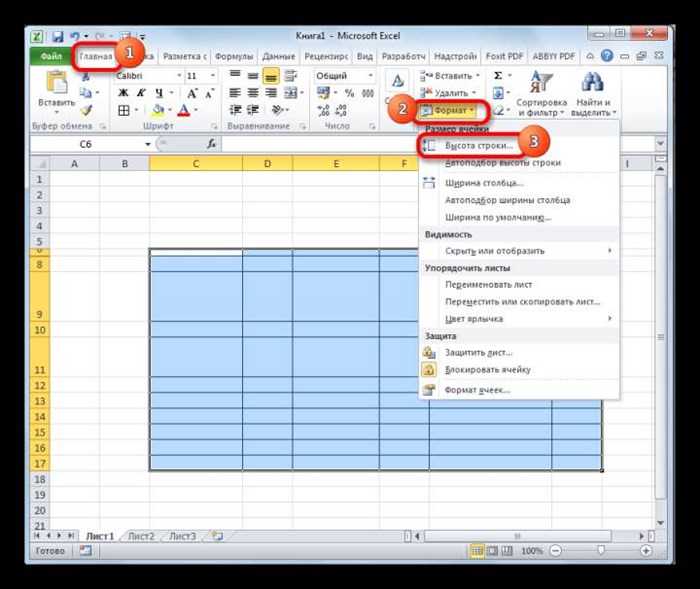Screen dimensions: 700x589
Task: Expand Скрыть или отобразить submenu
Action: 519,251
